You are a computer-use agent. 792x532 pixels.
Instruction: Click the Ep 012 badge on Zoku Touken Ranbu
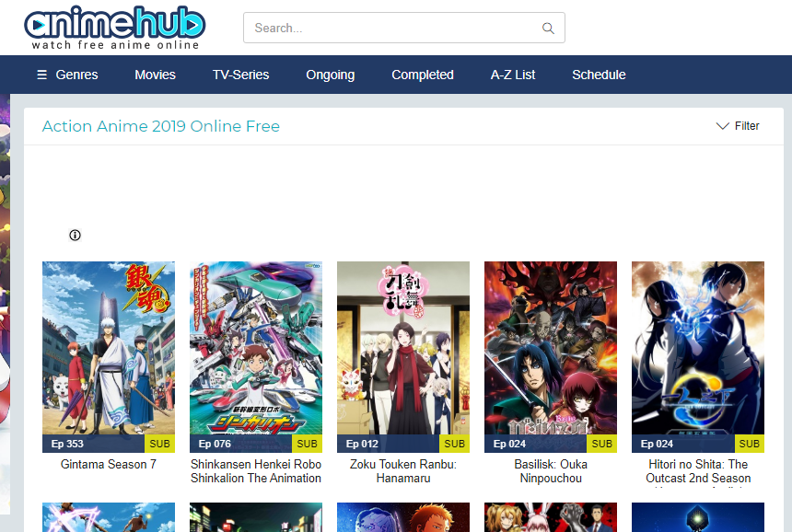[362, 443]
